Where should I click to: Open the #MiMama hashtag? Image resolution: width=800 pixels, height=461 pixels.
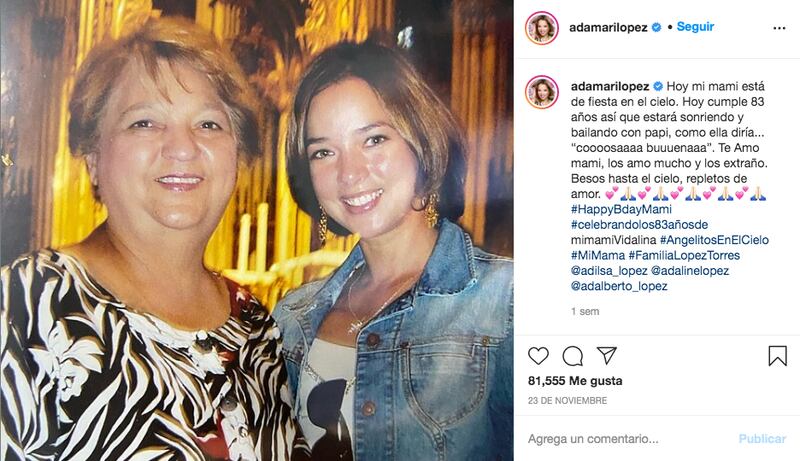pyautogui.click(x=598, y=255)
